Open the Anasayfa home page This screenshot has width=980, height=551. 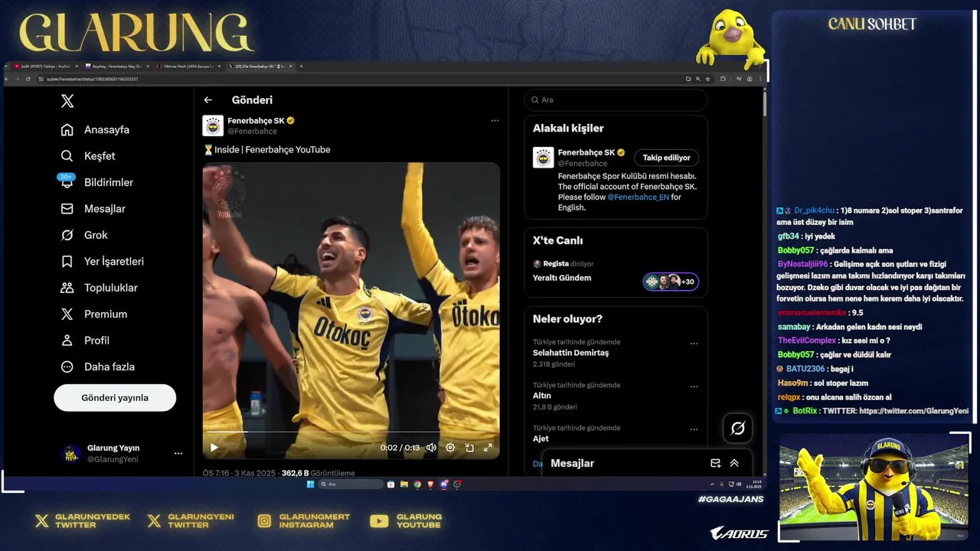[96, 129]
